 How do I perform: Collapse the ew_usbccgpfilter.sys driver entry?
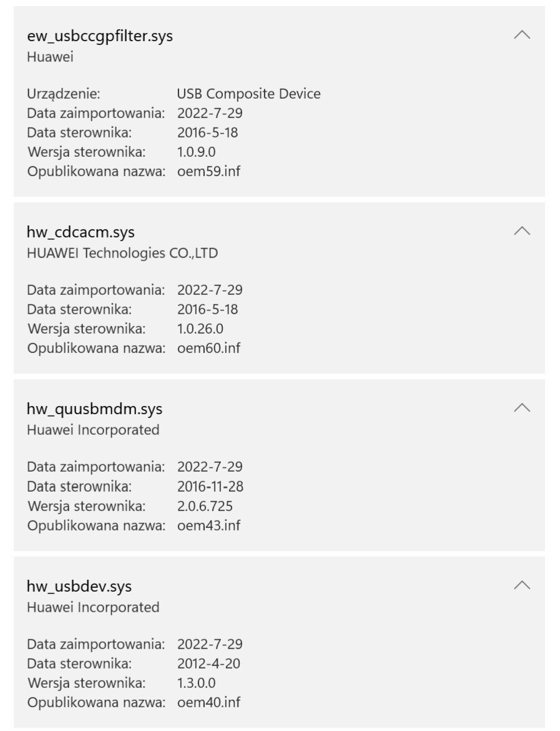click(522, 35)
